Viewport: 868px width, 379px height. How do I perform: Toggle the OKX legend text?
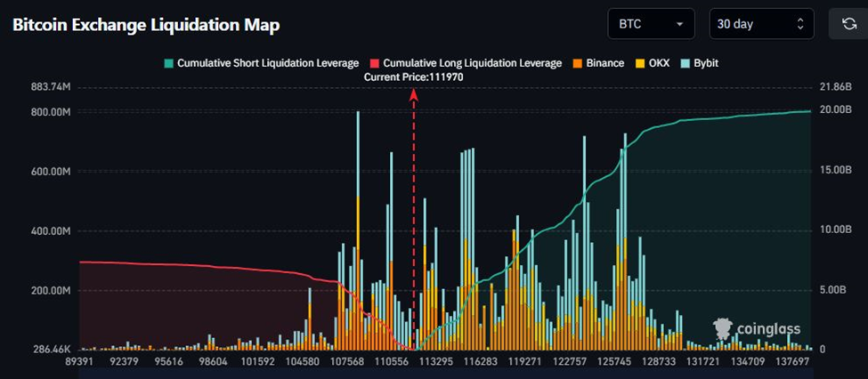click(x=661, y=63)
